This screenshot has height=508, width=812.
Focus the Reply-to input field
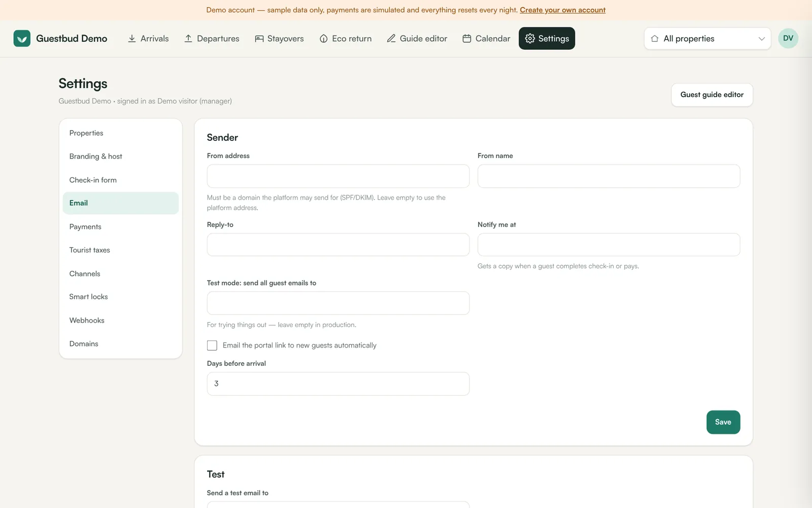pyautogui.click(x=338, y=245)
